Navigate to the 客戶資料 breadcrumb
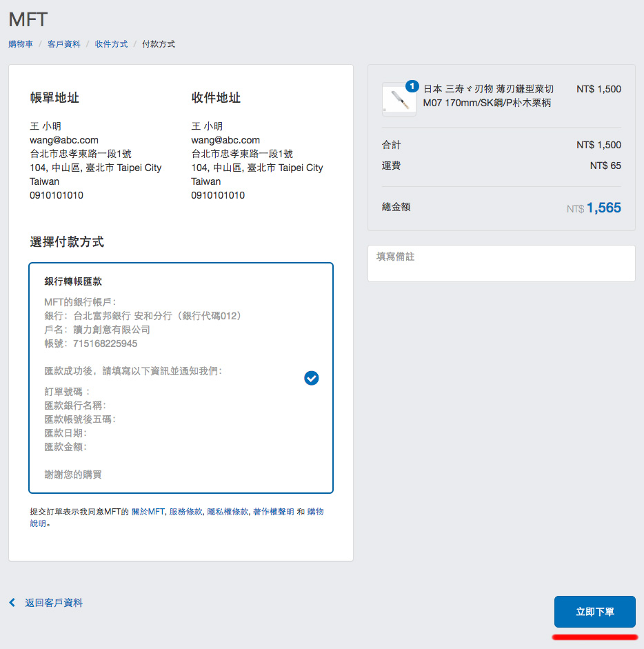The width and height of the screenshot is (644, 649). pyautogui.click(x=64, y=44)
